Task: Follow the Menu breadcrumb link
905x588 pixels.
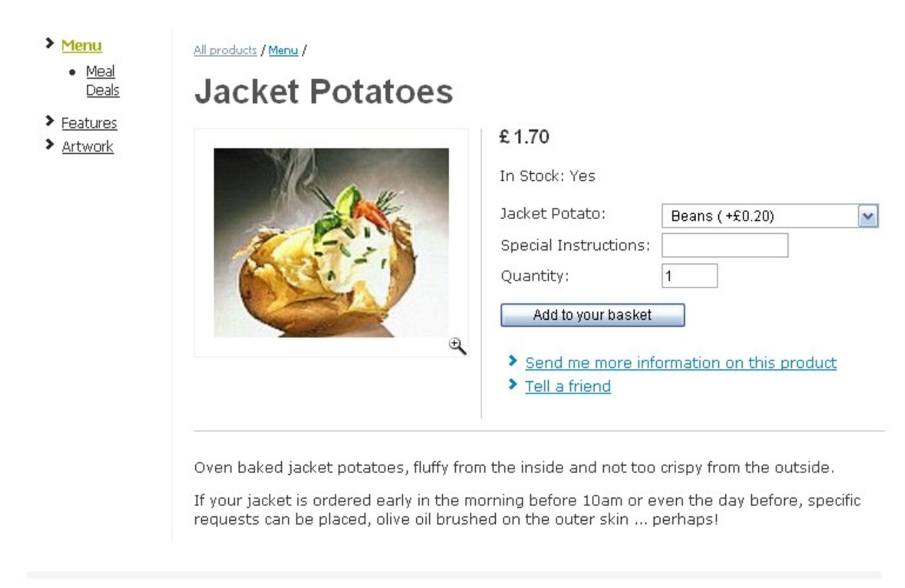Action: coord(283,50)
